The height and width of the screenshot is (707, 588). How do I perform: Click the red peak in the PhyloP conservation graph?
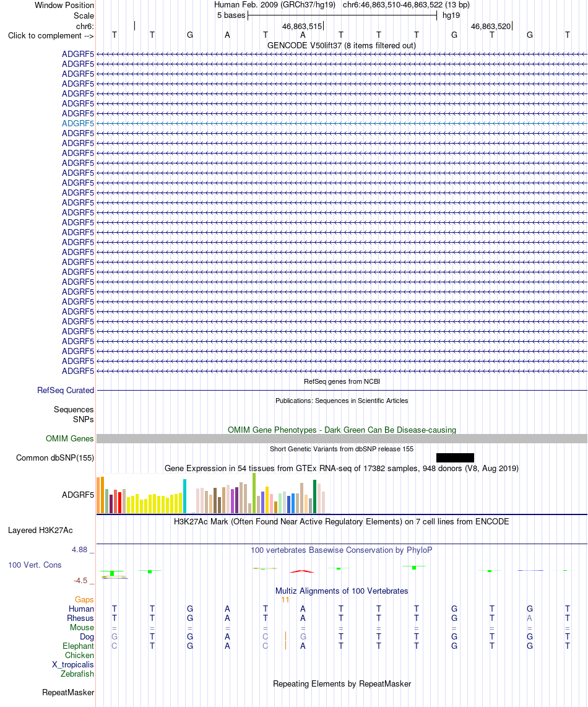(302, 571)
